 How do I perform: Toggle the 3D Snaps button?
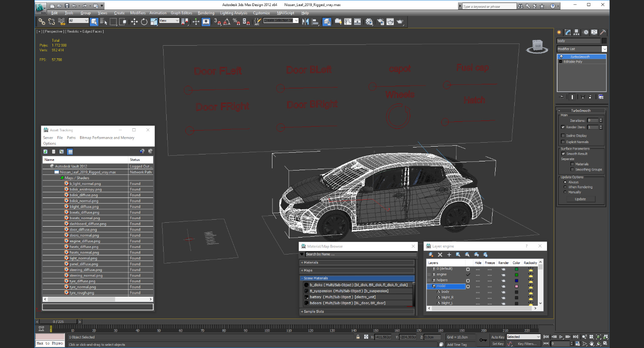click(218, 21)
